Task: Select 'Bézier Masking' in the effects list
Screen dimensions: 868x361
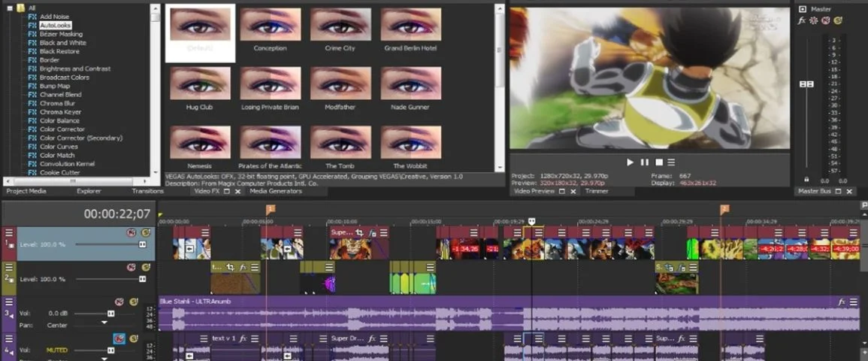Action: [x=61, y=34]
